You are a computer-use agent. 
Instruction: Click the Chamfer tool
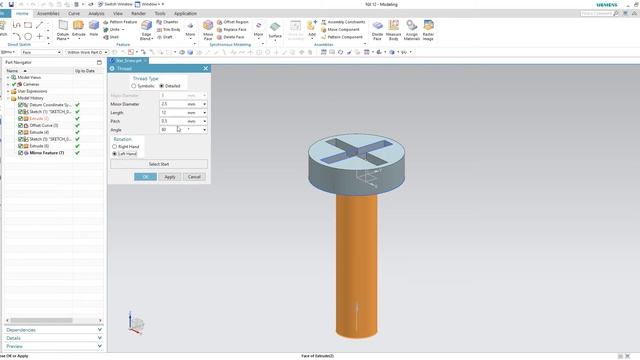[167, 22]
